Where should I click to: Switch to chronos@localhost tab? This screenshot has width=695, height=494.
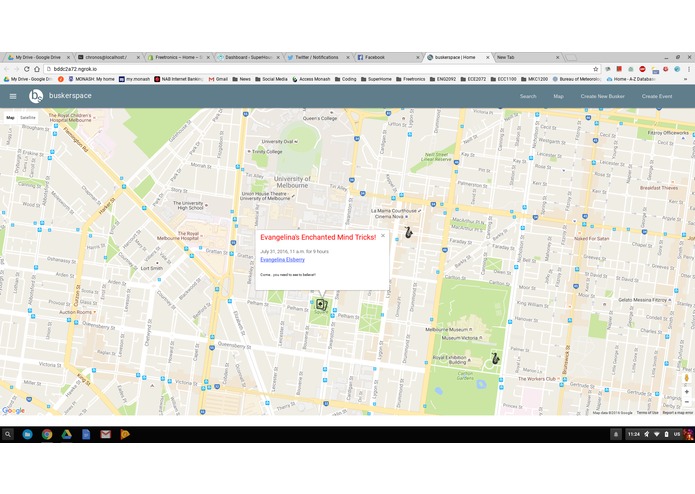pos(106,57)
